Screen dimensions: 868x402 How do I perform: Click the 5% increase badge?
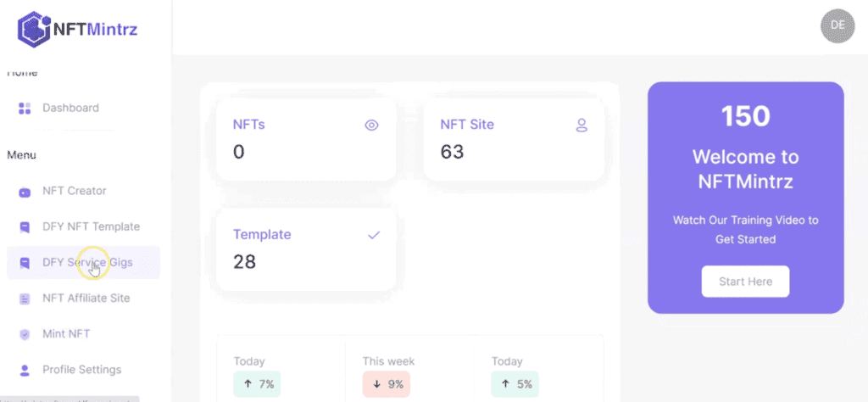pyautogui.click(x=515, y=384)
